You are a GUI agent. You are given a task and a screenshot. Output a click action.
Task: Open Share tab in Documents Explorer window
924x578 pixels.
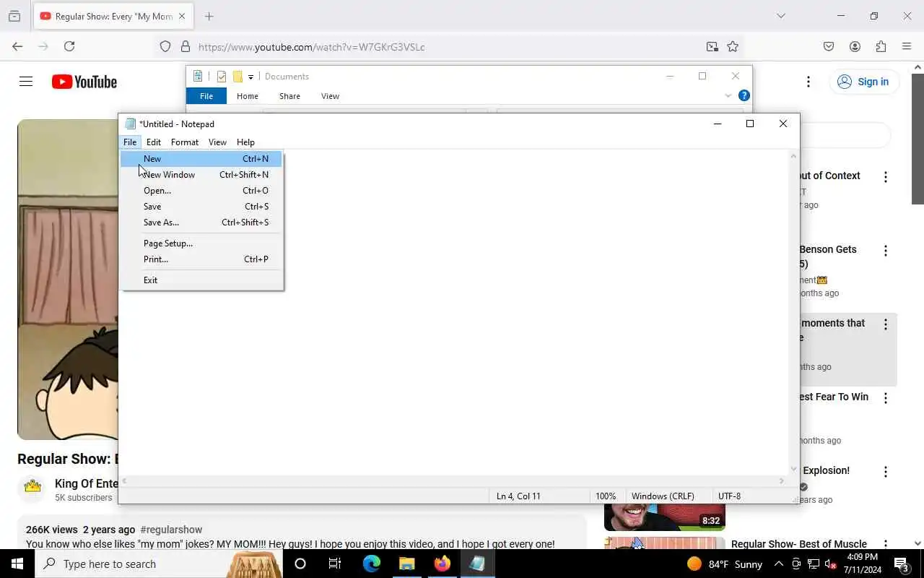point(289,96)
